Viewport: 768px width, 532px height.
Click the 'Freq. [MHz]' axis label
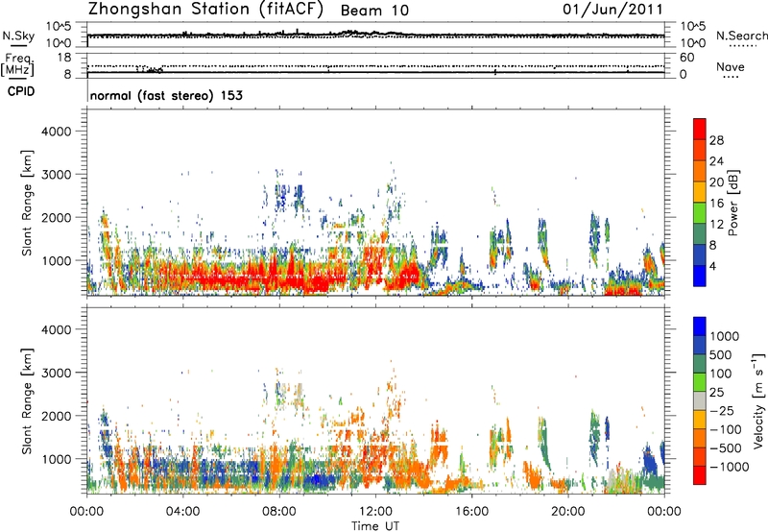[x=17, y=65]
